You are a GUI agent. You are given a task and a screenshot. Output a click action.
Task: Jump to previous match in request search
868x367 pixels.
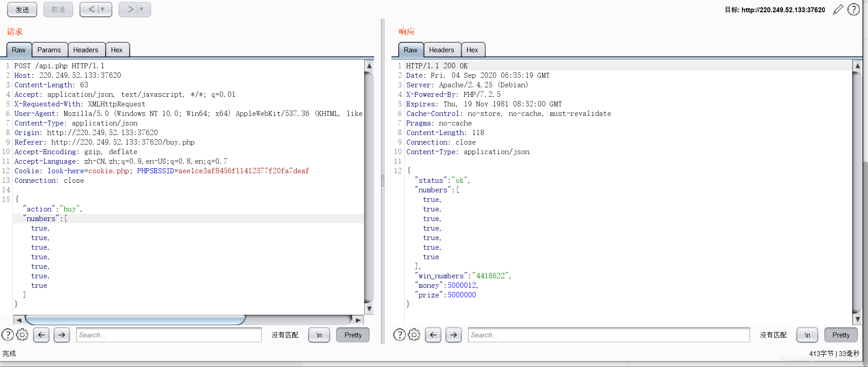click(41, 335)
